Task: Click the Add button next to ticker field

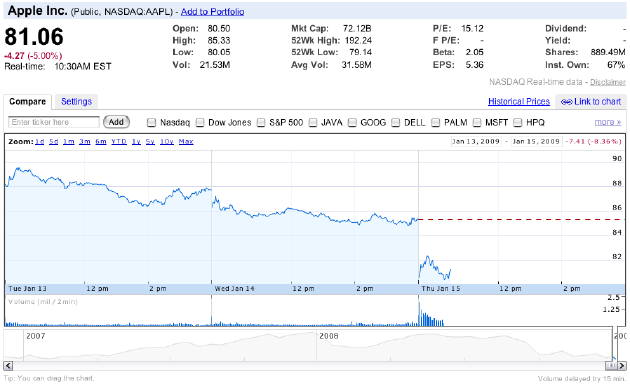Action: coord(116,122)
